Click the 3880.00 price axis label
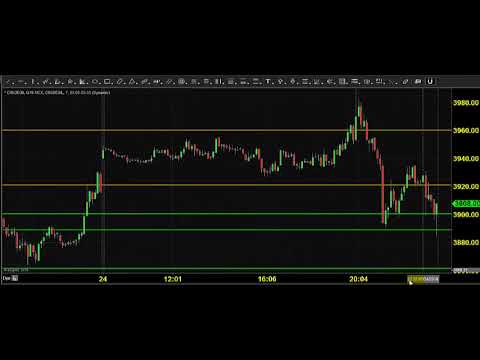Image resolution: width=480 pixels, height=360 pixels. coord(466,242)
